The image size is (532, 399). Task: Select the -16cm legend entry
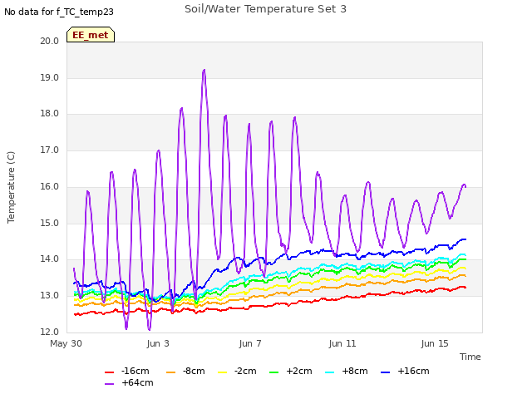[127, 371]
